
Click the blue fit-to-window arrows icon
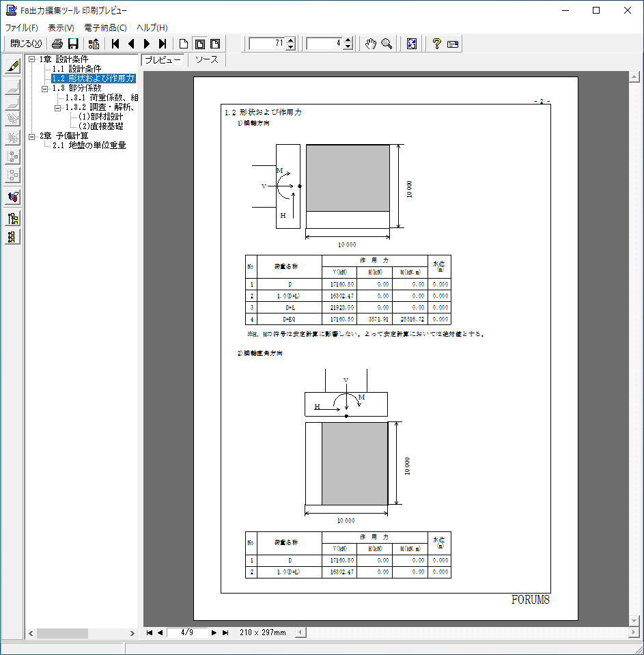click(412, 44)
